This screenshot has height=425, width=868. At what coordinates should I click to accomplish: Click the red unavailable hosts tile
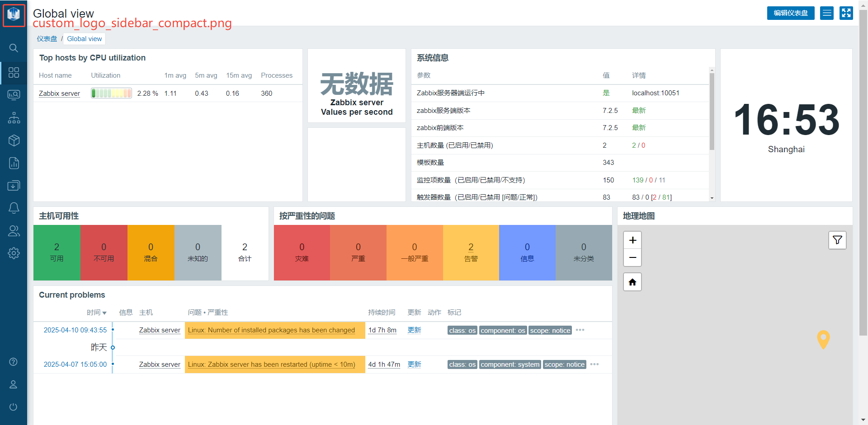[104, 252]
